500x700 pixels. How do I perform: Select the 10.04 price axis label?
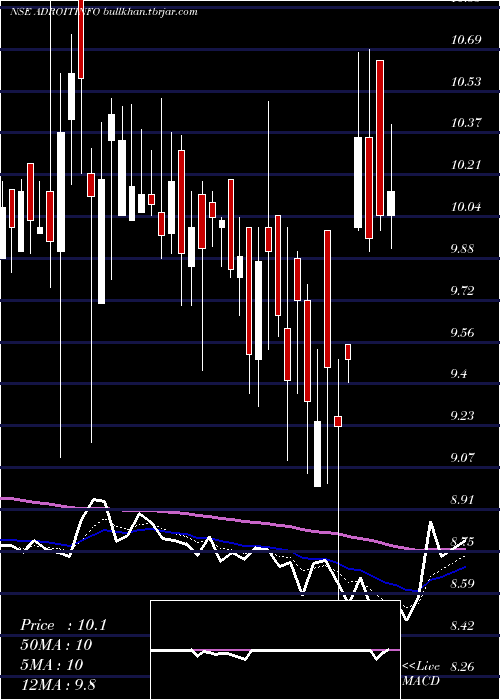pos(466,207)
